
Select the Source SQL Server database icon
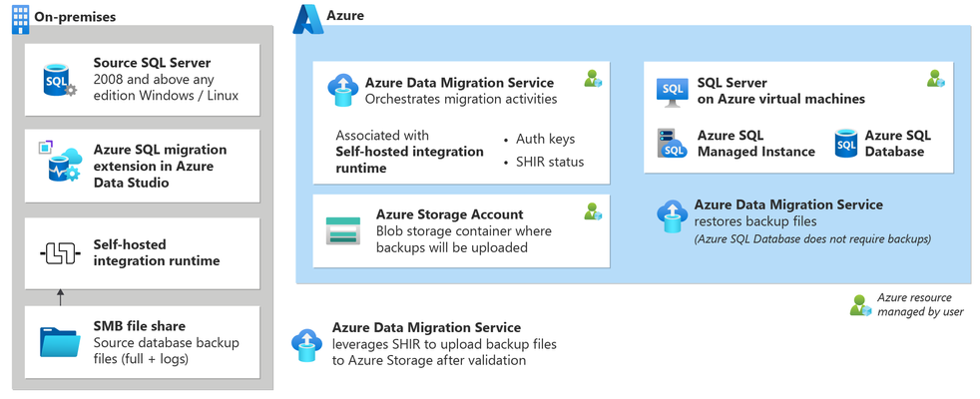pyautogui.click(x=59, y=80)
